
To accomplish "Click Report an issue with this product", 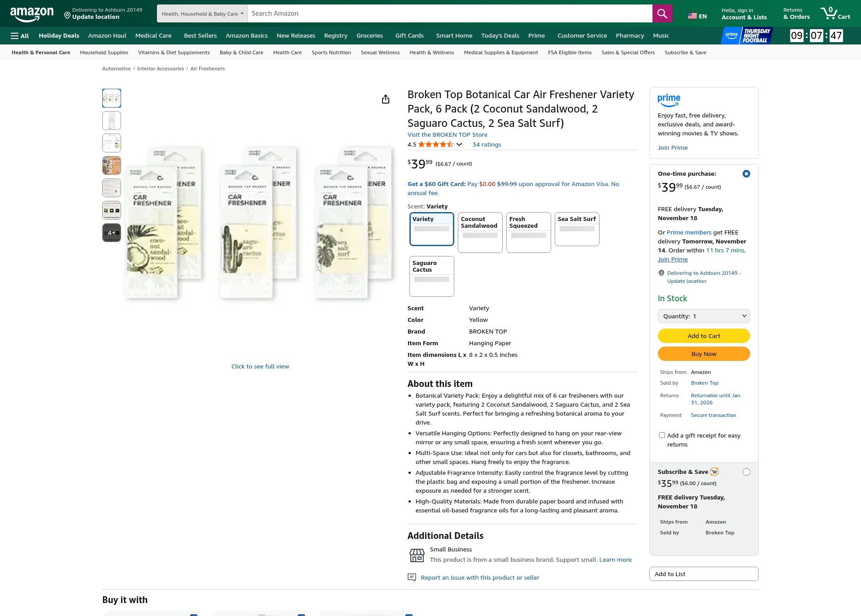I will [x=480, y=577].
